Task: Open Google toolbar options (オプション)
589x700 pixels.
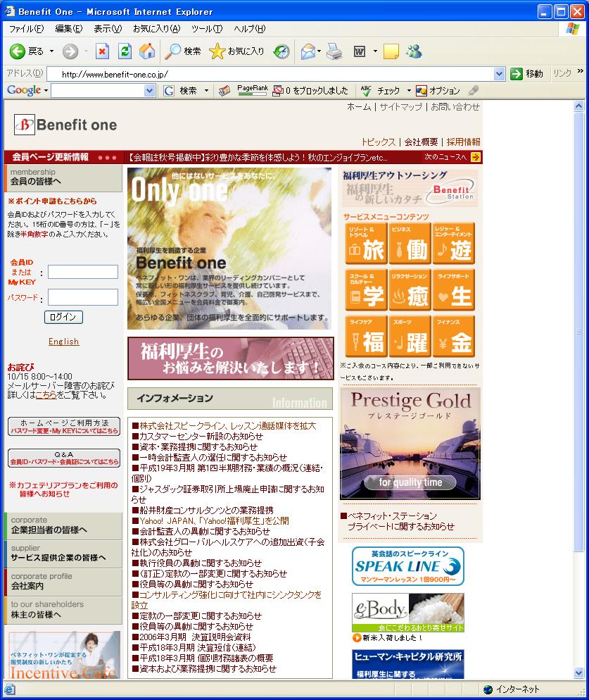Action: tap(438, 91)
